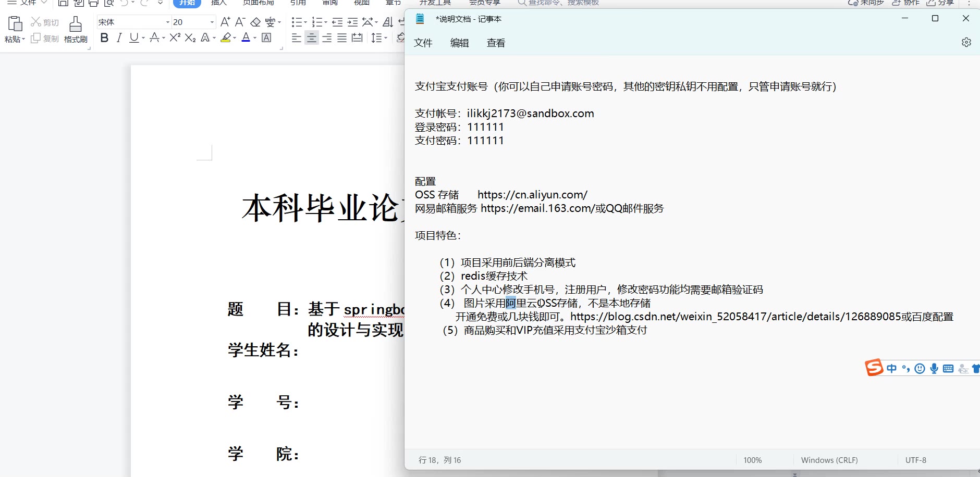Click the text https://cn.aliyun.com/ in Notepad
The image size is (980, 477).
[532, 195]
